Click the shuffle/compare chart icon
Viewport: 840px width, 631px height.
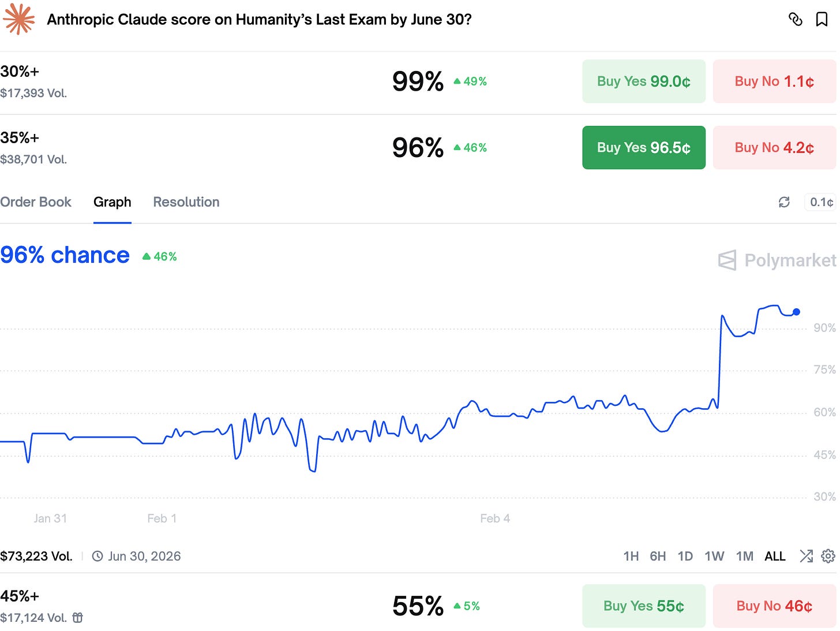pos(806,556)
